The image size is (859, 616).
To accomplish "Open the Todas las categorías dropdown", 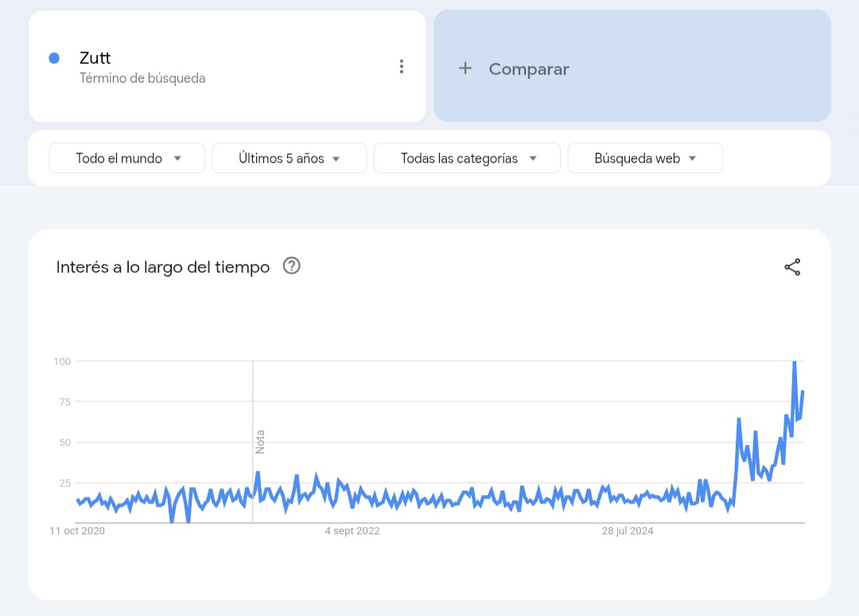I will tap(468, 158).
